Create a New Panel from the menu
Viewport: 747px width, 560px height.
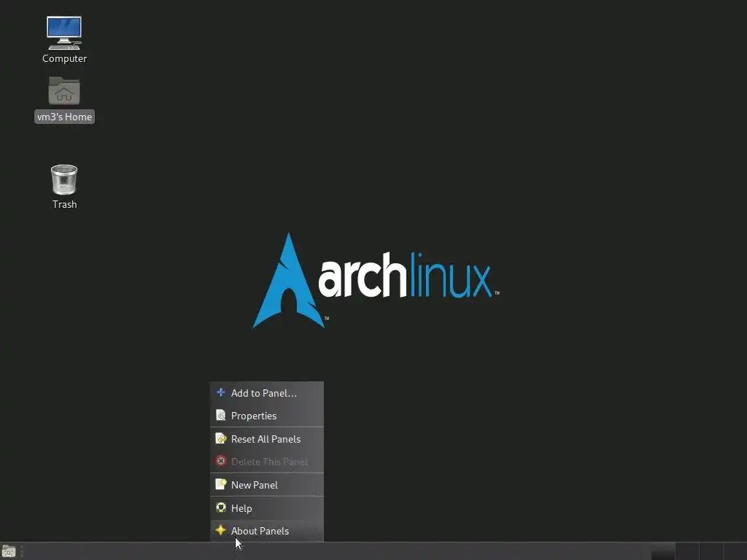(267, 485)
